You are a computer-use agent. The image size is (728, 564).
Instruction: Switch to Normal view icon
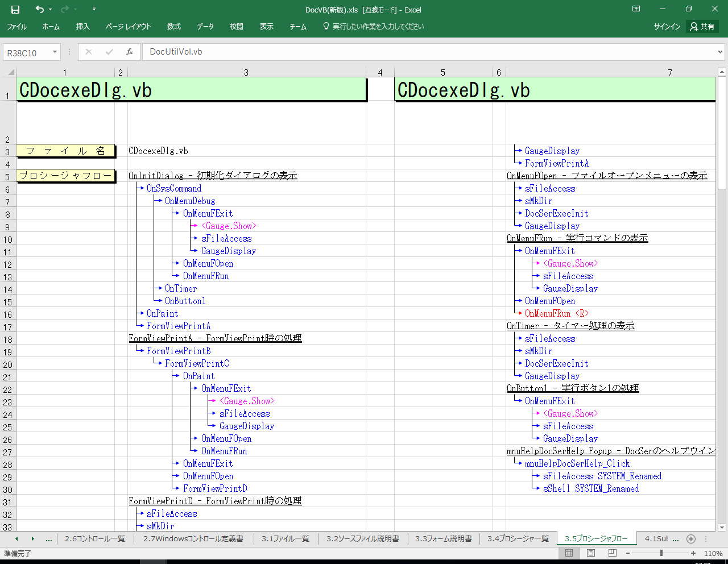569,553
